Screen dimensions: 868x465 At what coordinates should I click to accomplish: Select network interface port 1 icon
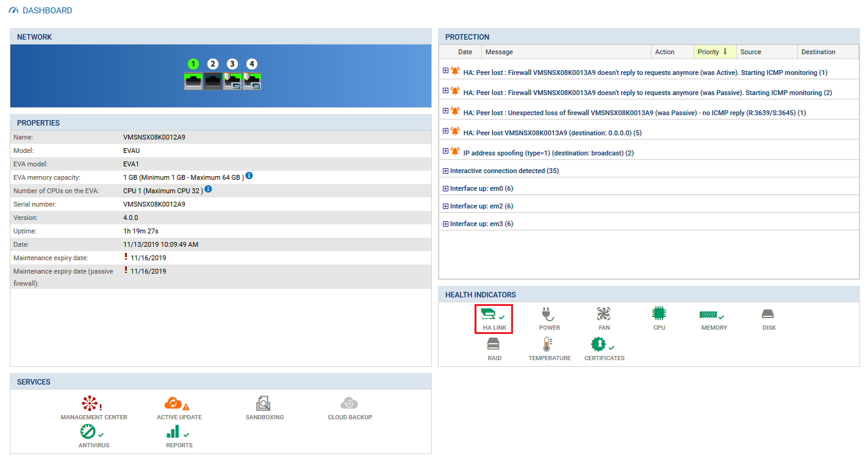[193, 80]
